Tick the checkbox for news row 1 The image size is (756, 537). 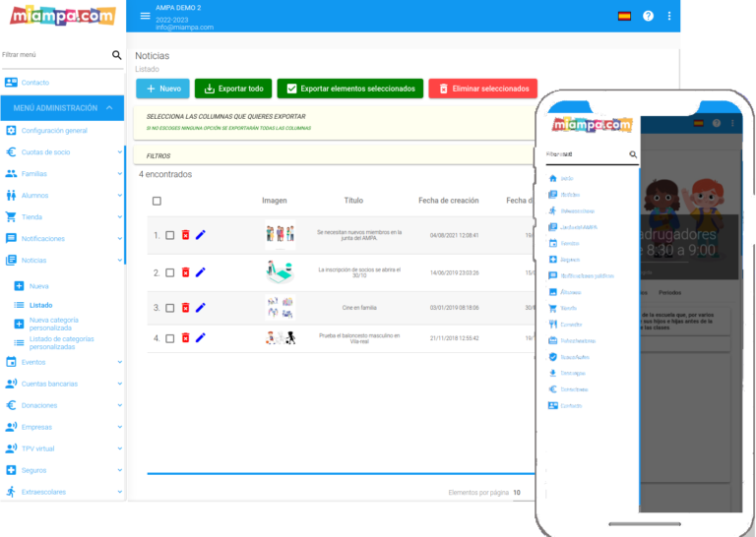pyautogui.click(x=170, y=235)
